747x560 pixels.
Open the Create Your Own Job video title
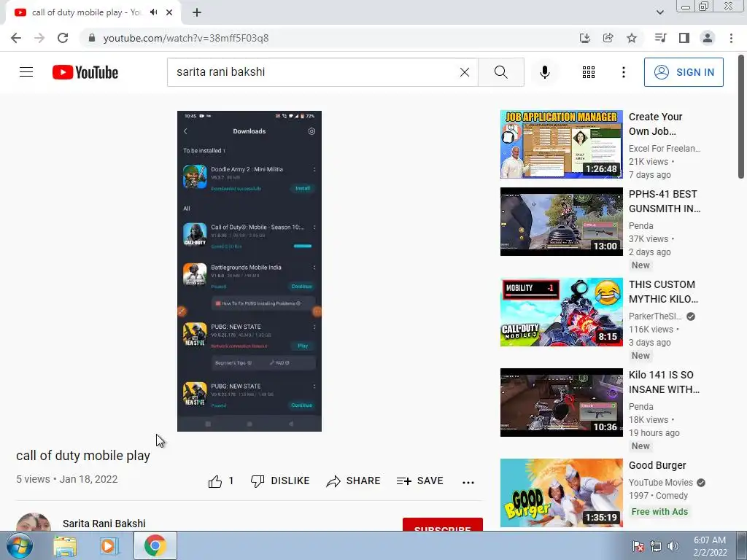[656, 124]
